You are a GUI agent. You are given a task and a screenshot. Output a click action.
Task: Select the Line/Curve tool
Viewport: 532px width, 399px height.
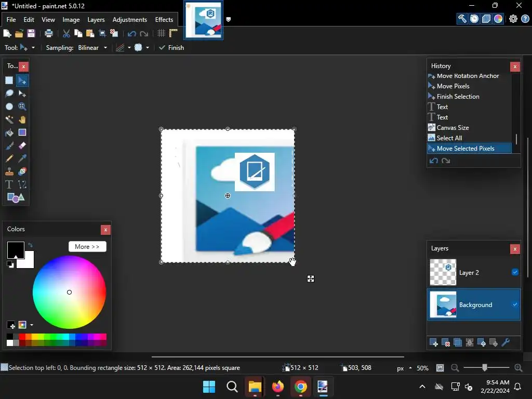coord(22,184)
